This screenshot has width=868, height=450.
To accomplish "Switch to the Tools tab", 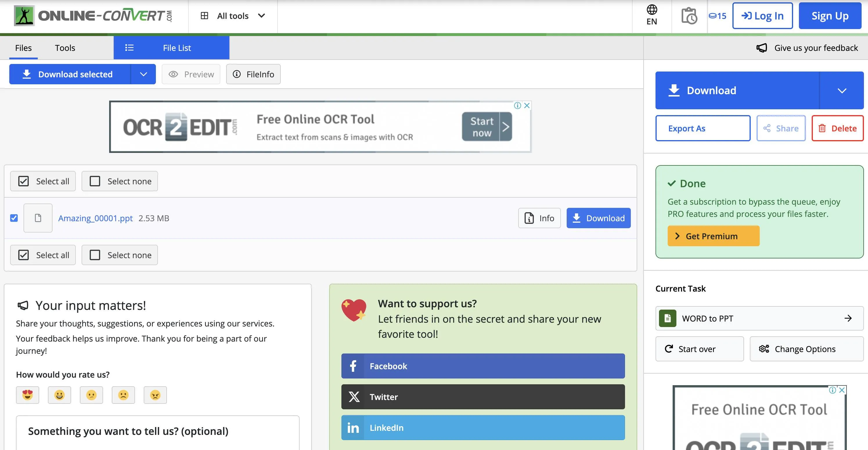I will (x=65, y=48).
